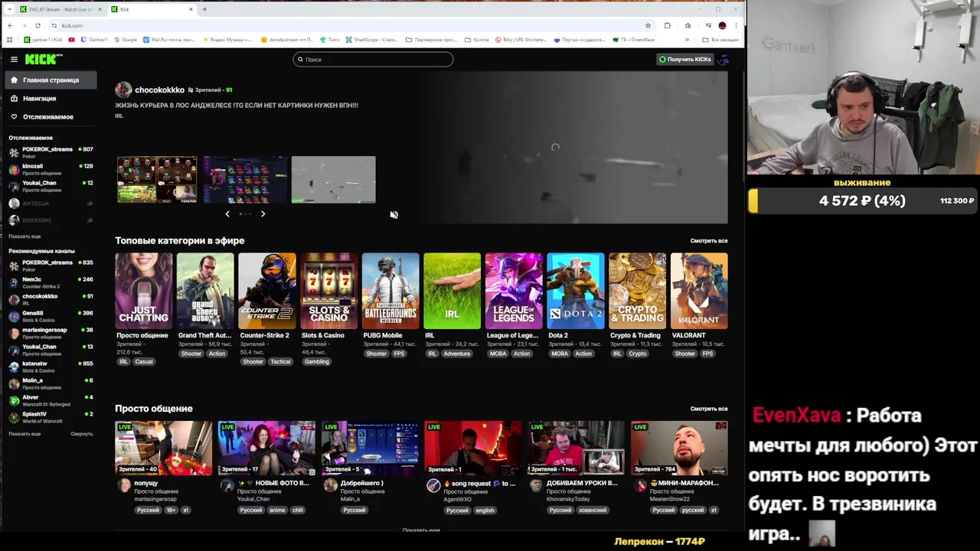Viewport: 980px width, 551px height.
Task: Reload the page in the browser
Action: (x=38, y=25)
